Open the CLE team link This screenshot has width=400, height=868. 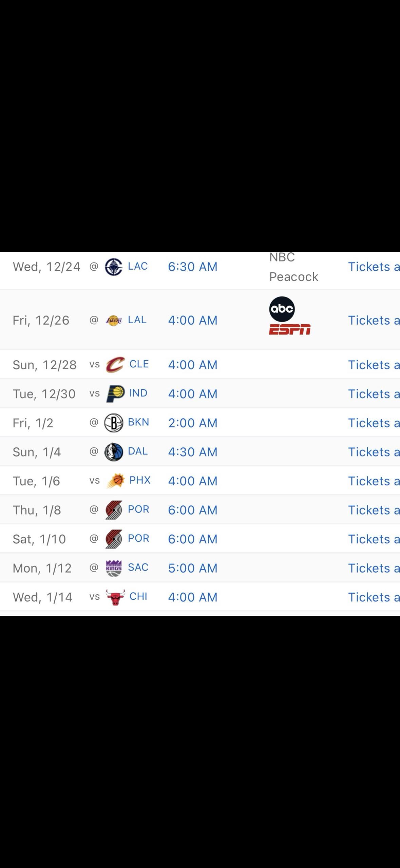pos(139,364)
